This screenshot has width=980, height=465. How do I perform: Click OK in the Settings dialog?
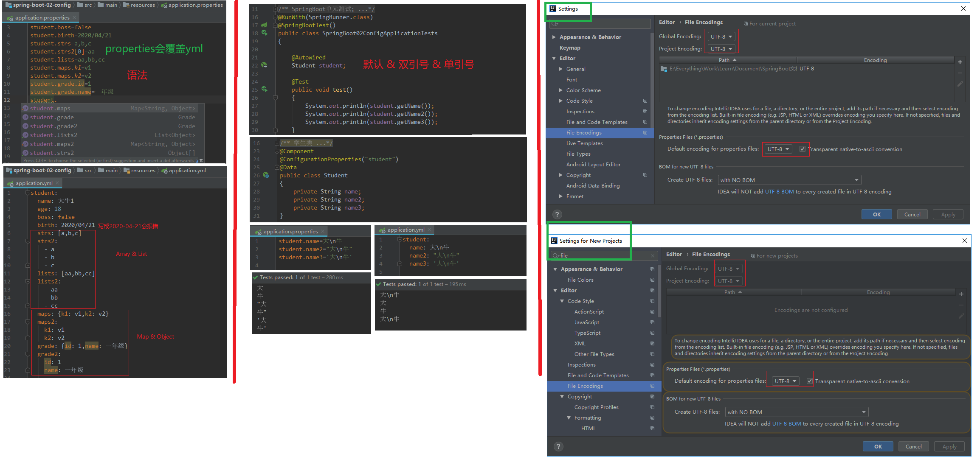[877, 214]
